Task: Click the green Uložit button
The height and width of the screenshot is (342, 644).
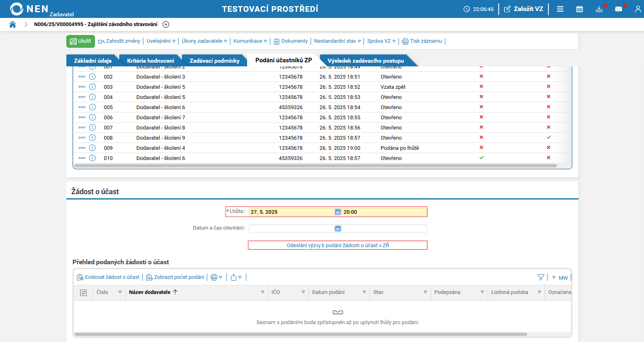Action: (x=81, y=41)
